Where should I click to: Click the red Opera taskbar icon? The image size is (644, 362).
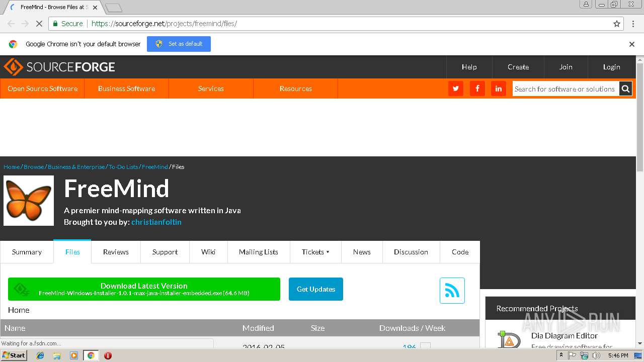coord(108,355)
